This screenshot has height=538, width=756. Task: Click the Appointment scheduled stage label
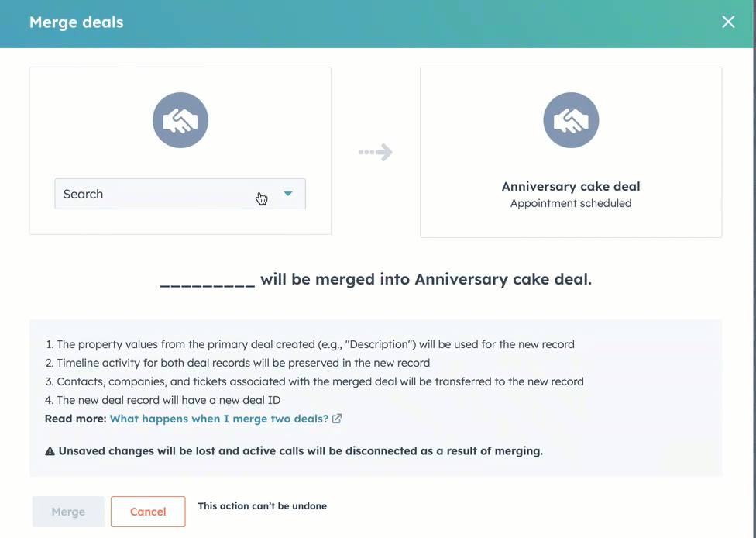[571, 204]
